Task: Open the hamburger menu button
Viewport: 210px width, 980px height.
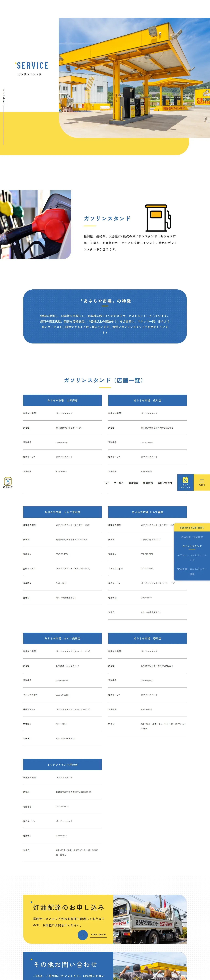Action: (202, 482)
